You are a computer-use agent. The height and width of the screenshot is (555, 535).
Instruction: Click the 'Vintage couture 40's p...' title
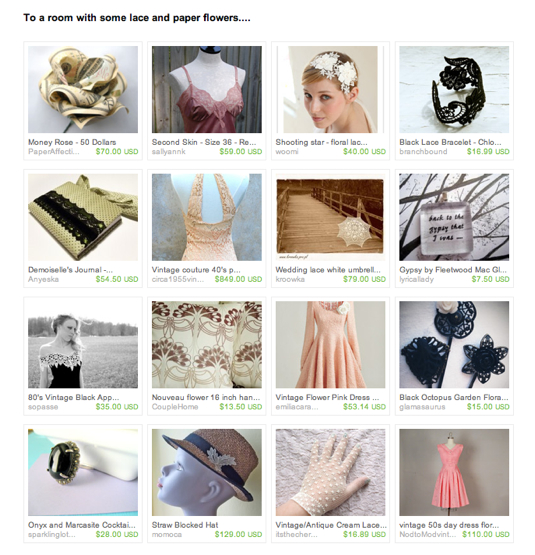point(196,270)
